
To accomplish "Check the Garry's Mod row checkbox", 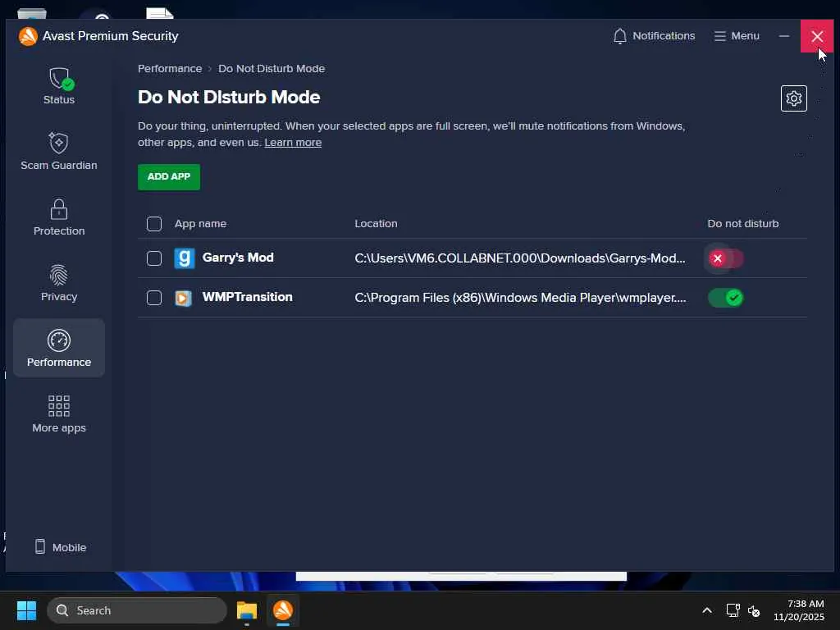I will click(154, 258).
